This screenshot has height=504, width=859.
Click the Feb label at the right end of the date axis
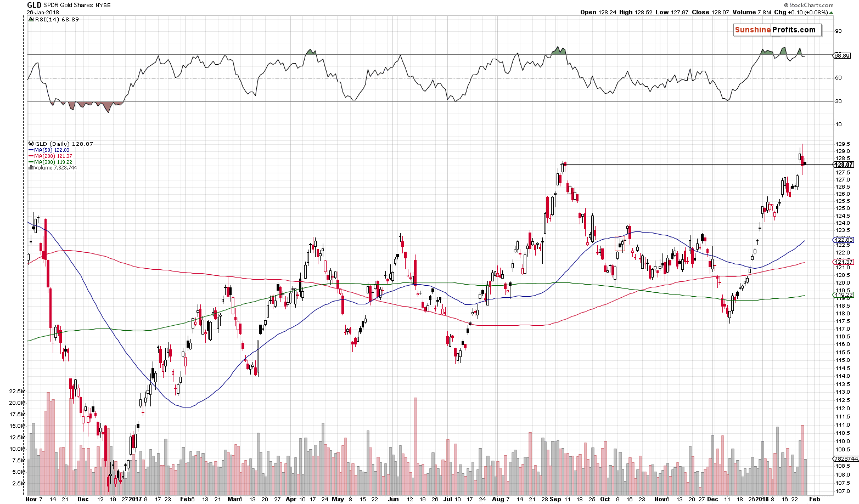[x=815, y=500]
